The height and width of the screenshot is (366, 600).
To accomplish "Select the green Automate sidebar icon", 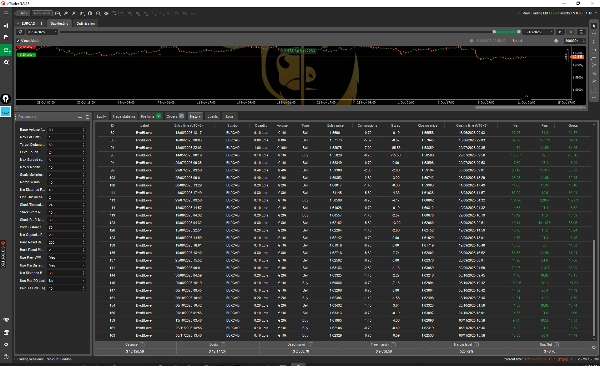I will [6, 50].
